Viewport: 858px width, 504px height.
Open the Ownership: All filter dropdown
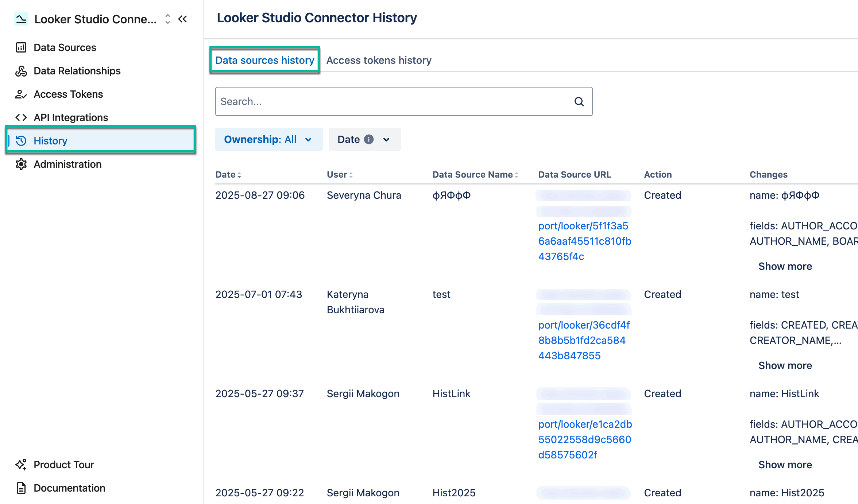pyautogui.click(x=268, y=139)
